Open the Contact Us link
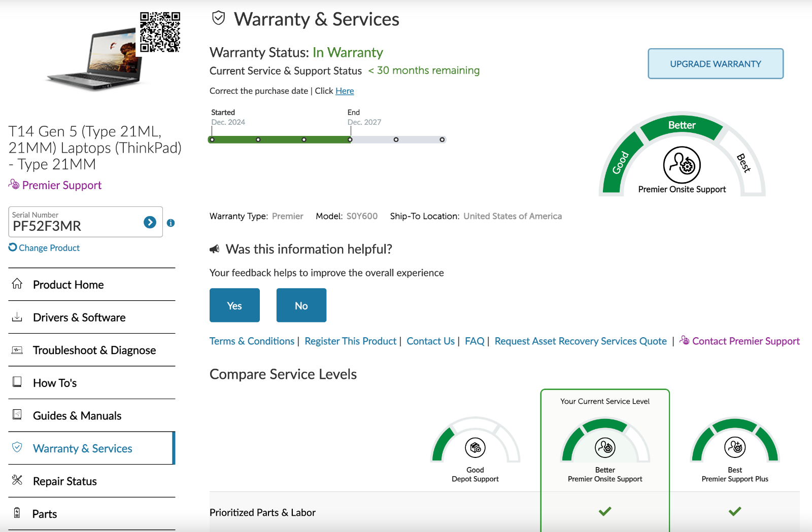This screenshot has width=812, height=532. (431, 341)
